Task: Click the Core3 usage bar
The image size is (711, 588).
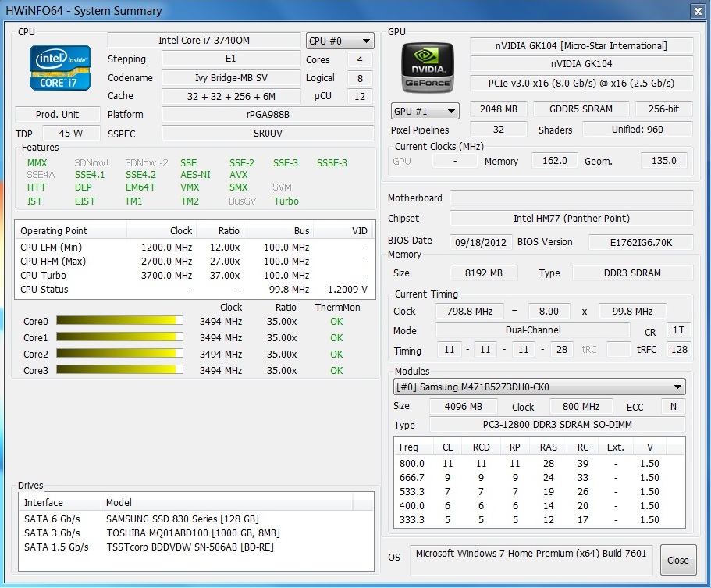Action: coord(119,370)
